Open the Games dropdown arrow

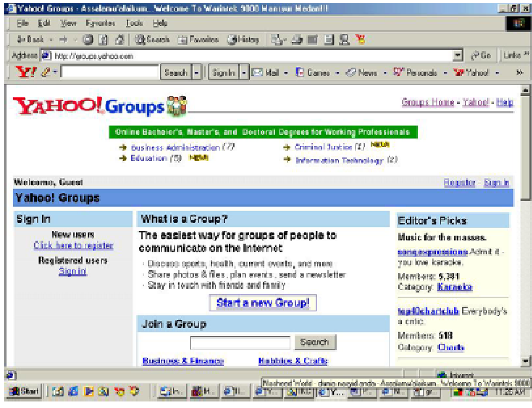coord(337,73)
